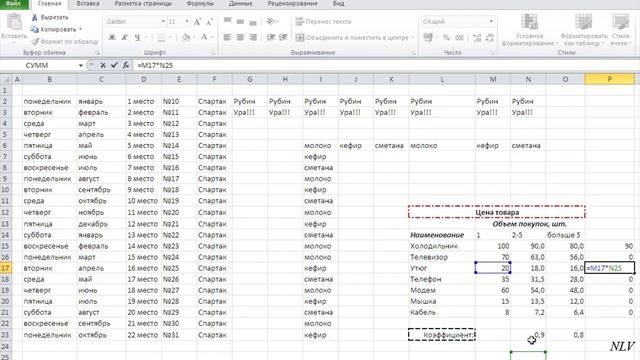Click the Вырезать scissors icon
This screenshot has height=360, width=640.
tap(35, 17)
